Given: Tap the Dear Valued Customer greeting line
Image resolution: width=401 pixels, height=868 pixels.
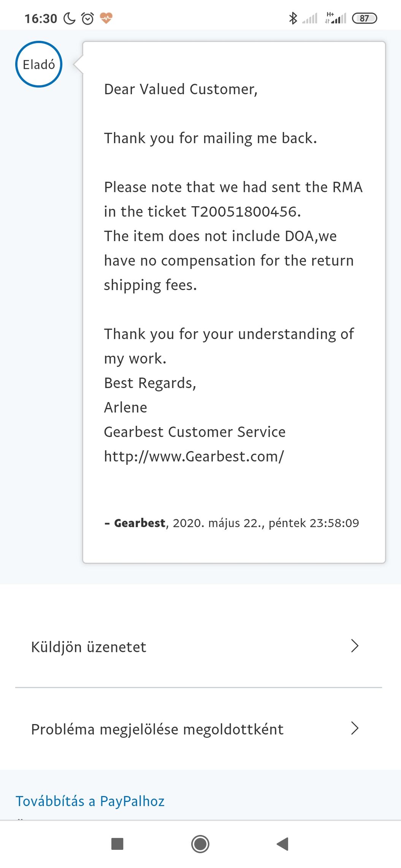Looking at the screenshot, I should (x=181, y=89).
